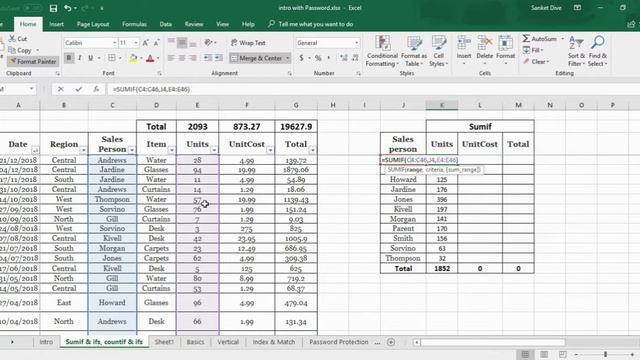Screen dimensions: 640x360
Task: Click the Copy icon
Action: [12, 50]
